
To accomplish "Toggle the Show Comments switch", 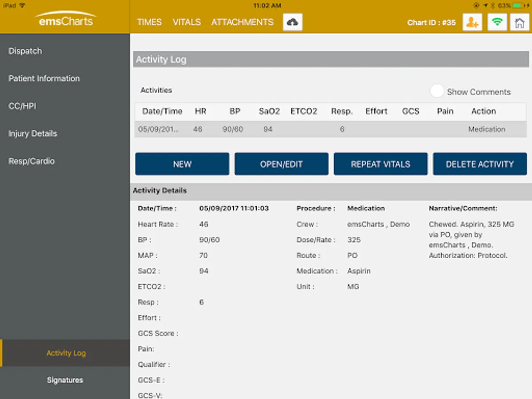I will (x=437, y=91).
